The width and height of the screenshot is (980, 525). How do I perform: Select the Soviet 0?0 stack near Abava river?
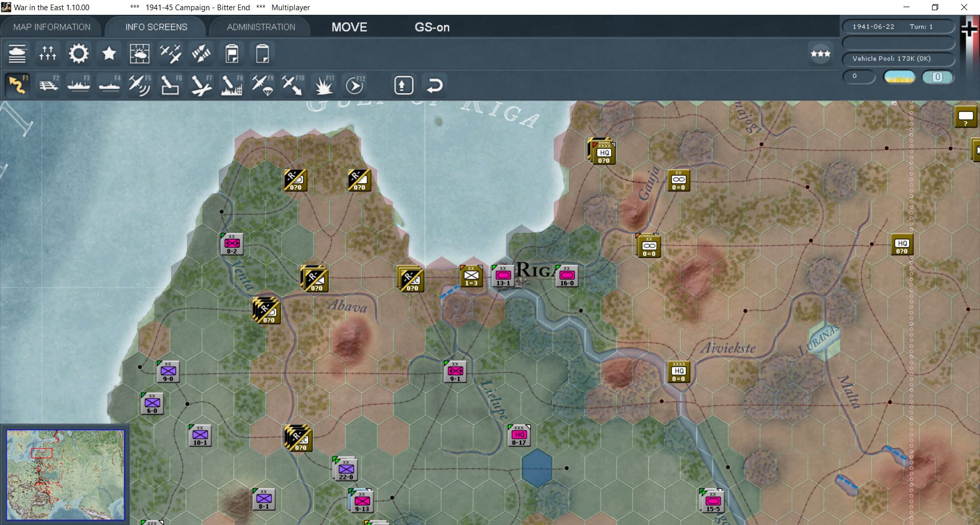click(x=314, y=279)
